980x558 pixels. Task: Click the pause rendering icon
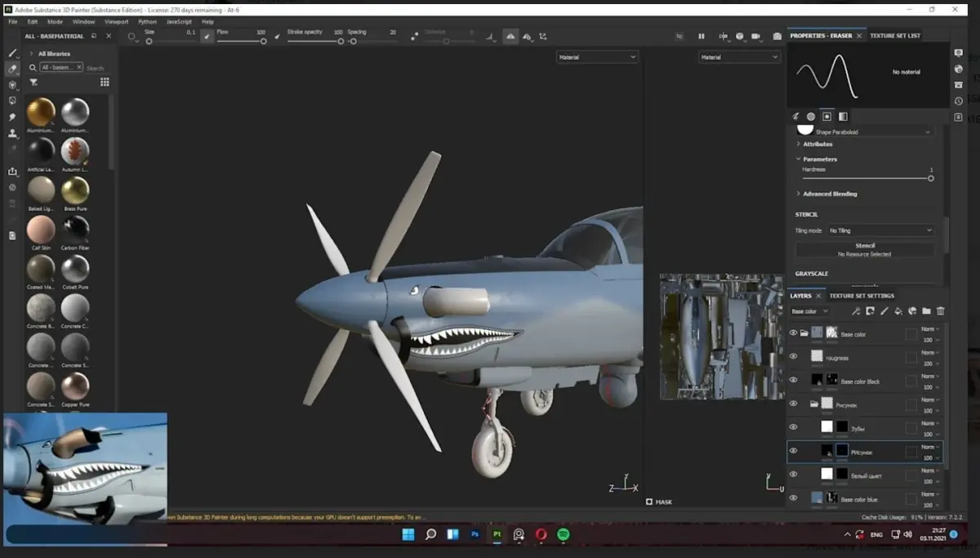click(701, 37)
